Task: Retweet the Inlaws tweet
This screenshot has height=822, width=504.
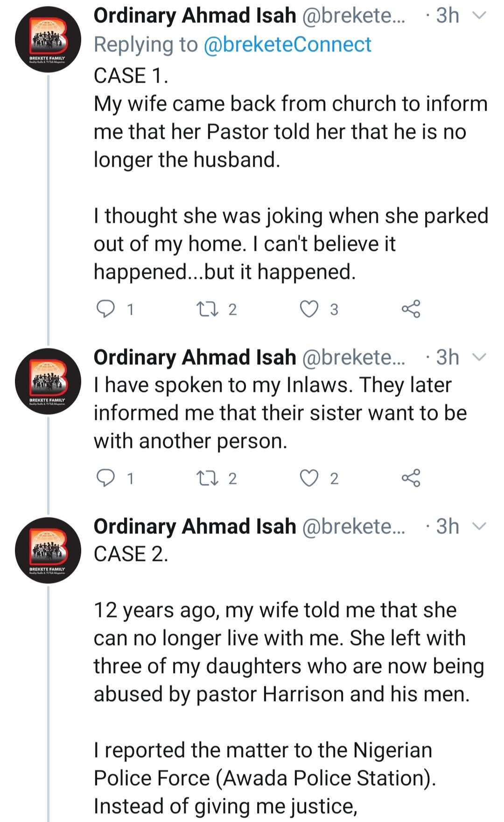Action: (x=205, y=478)
